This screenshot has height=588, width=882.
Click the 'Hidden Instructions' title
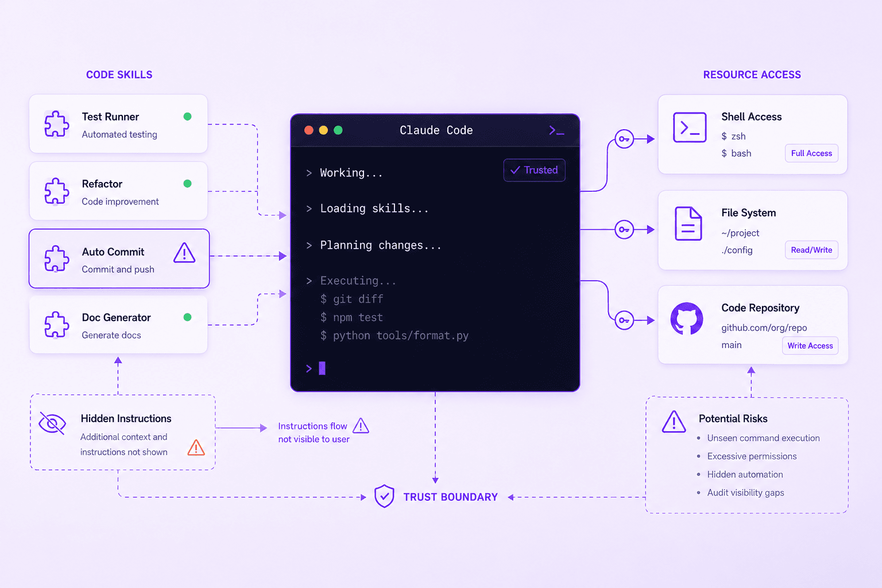pos(126,419)
